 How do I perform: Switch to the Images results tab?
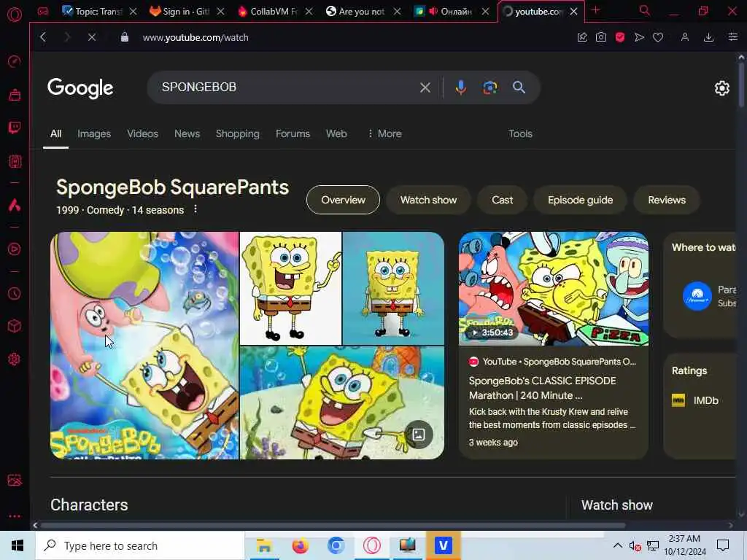point(94,134)
